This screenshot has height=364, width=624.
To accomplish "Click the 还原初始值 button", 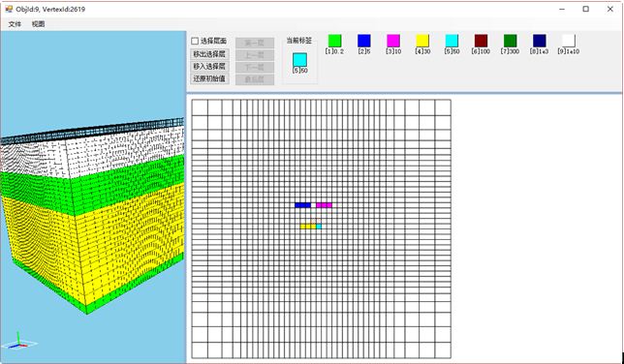I will 209,78.
